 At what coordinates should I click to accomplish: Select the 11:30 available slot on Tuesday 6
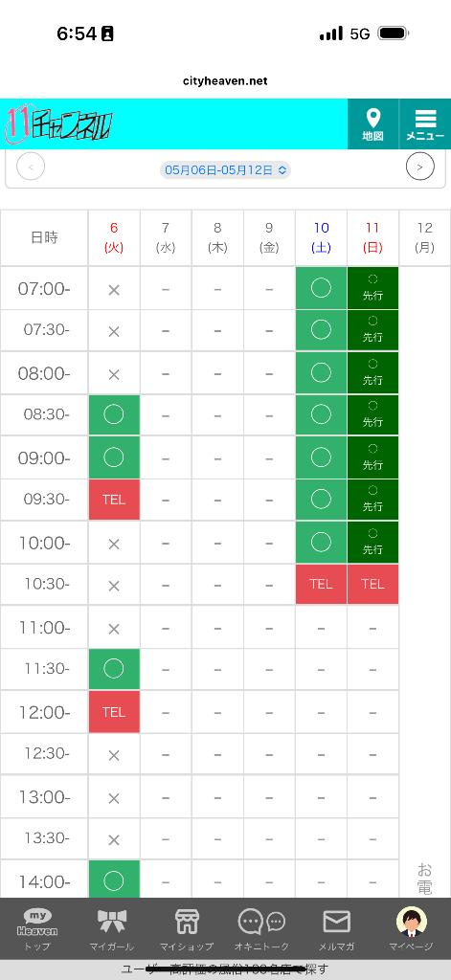[114, 669]
